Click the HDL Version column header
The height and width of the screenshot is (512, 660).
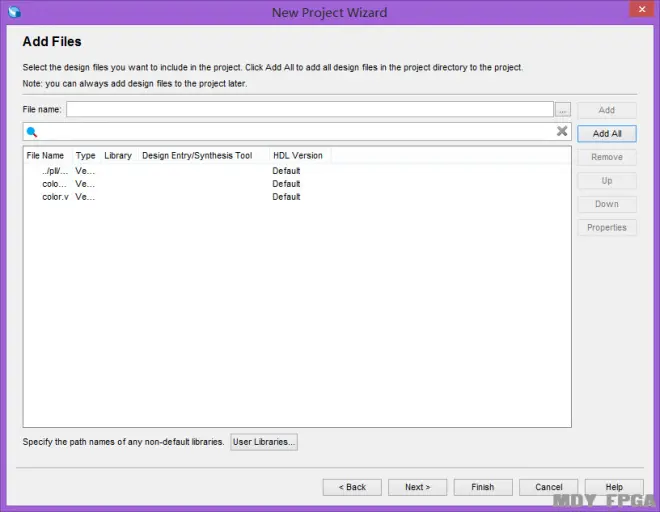298,156
